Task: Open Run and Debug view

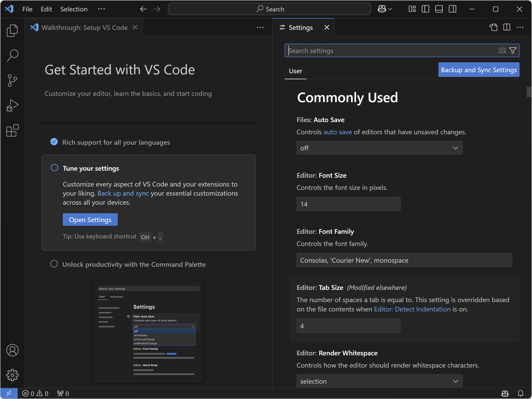Action: tap(12, 105)
